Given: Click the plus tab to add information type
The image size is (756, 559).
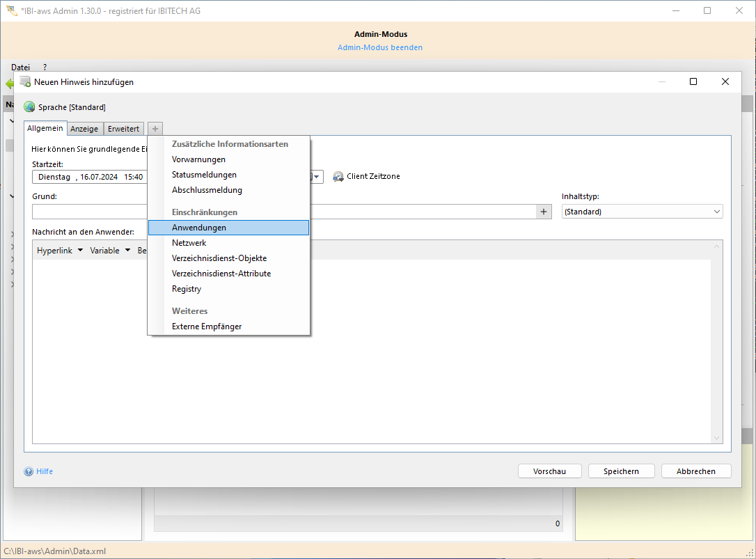Looking at the screenshot, I should coord(155,129).
